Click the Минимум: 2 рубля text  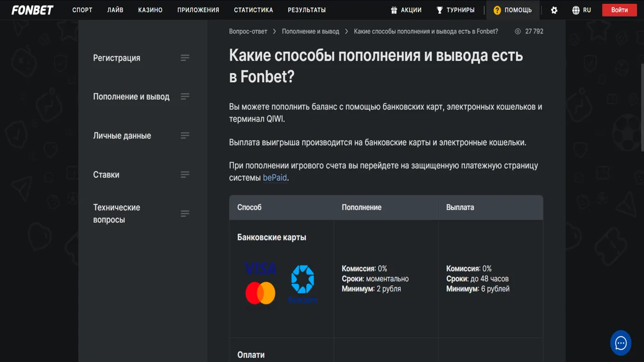(x=371, y=289)
